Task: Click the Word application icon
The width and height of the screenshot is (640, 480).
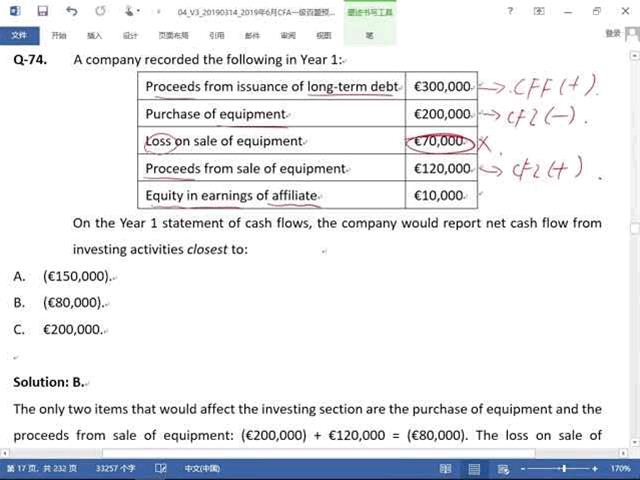Action: click(x=15, y=11)
